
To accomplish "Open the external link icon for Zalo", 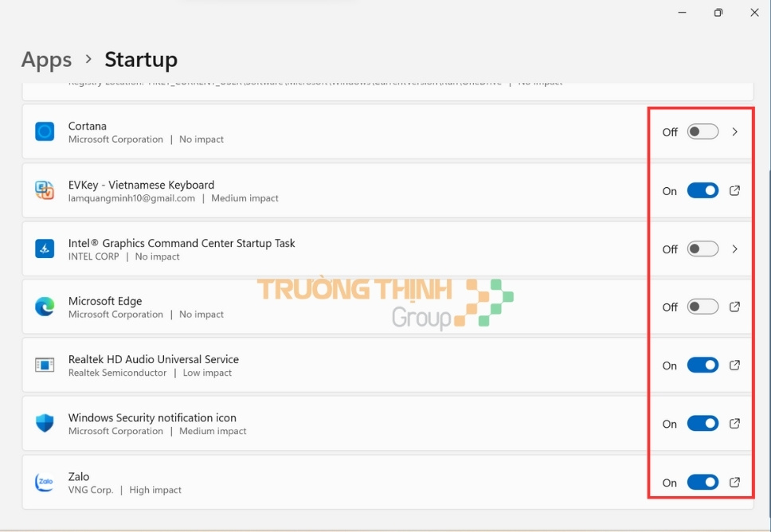I will coord(734,482).
